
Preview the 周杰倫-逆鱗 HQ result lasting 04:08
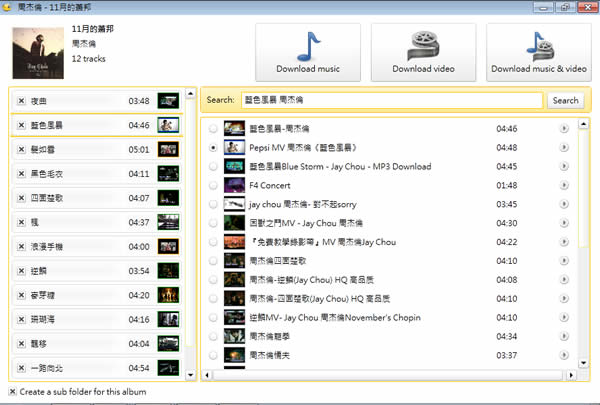pos(564,279)
